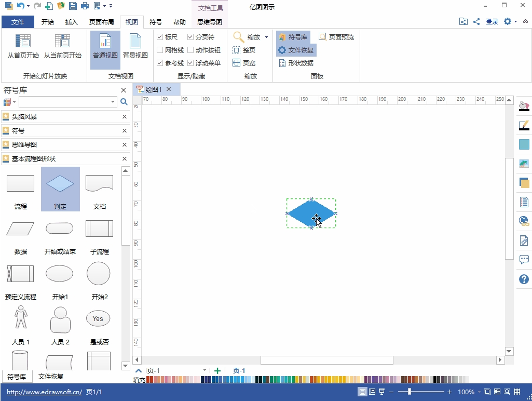Open the 文件 menu

(18, 22)
